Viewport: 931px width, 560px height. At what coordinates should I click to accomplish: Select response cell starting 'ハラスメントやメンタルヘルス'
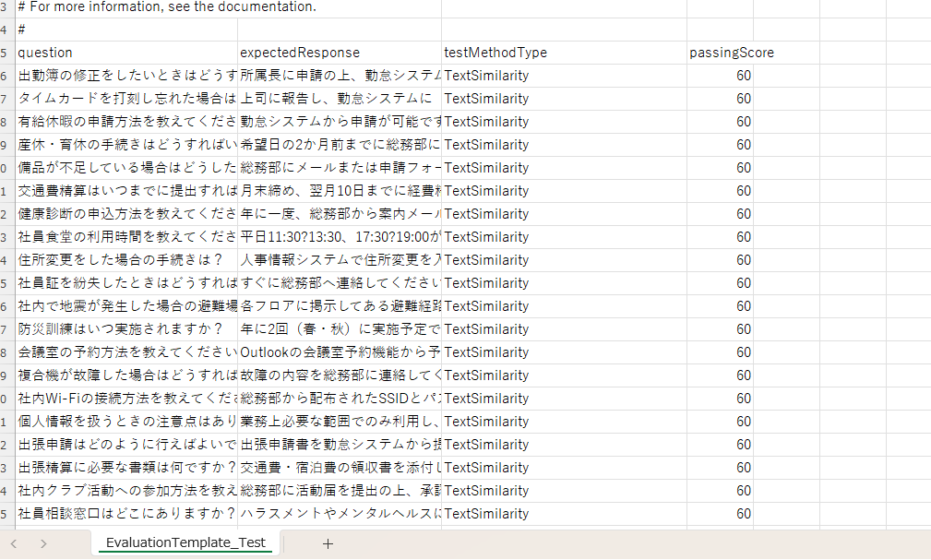[x=340, y=514]
